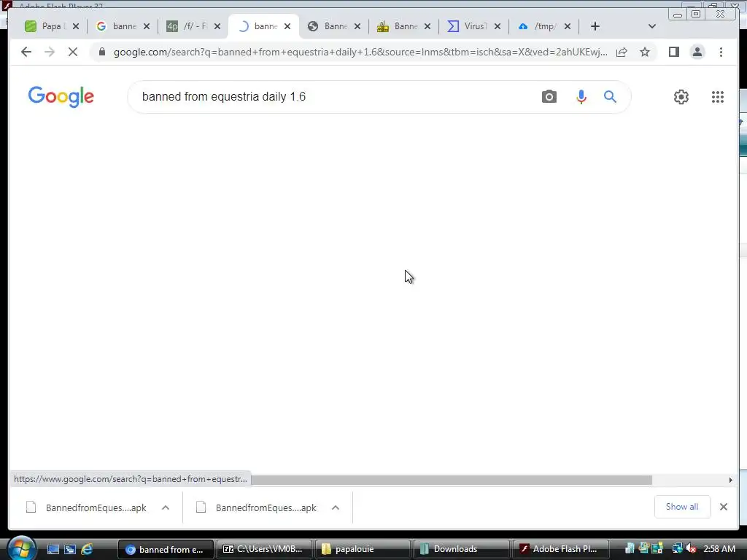Open the Chrome profile avatar
747x560 pixels.
(697, 52)
